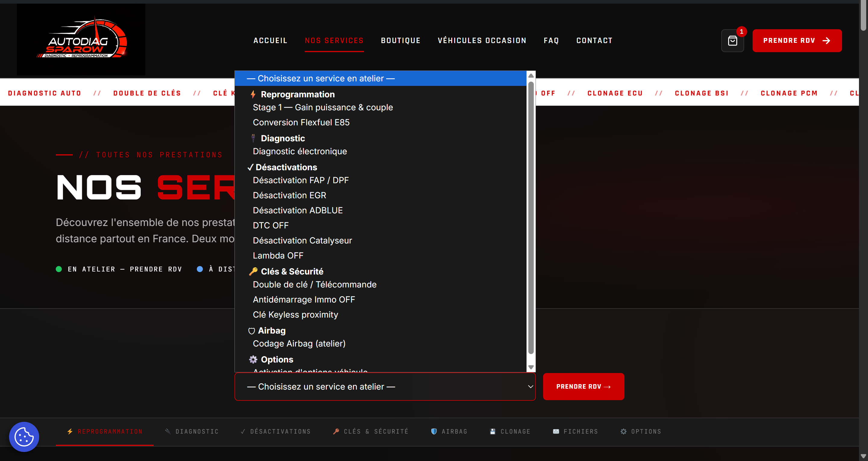
Task: Select Codage Airbag (atelier) option
Action: [380, 343]
